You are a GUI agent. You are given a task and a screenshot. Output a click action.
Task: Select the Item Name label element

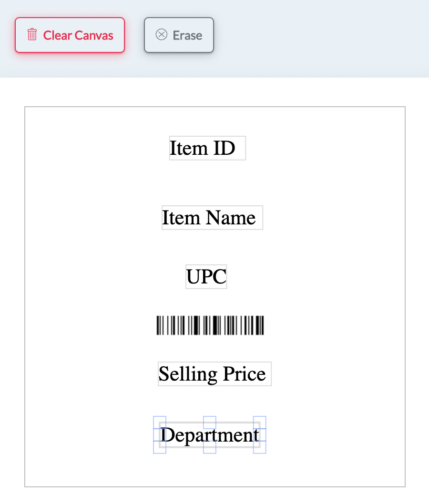point(212,217)
